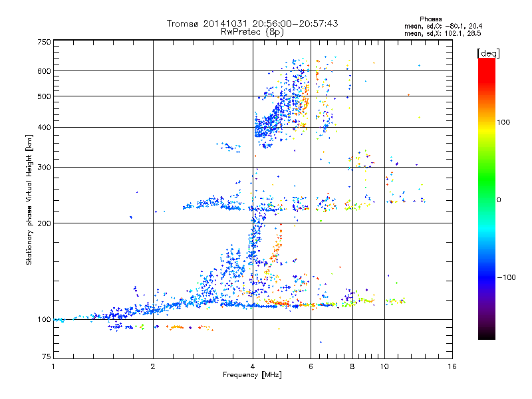Click the '[deg]' colorbar unit label
The image size is (532, 399).
click(x=488, y=53)
